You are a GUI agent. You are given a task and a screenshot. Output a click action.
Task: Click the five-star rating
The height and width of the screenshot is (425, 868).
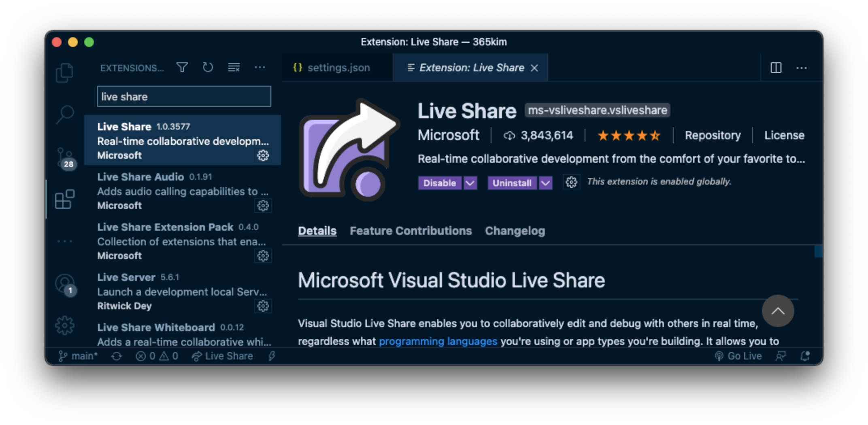click(x=629, y=135)
